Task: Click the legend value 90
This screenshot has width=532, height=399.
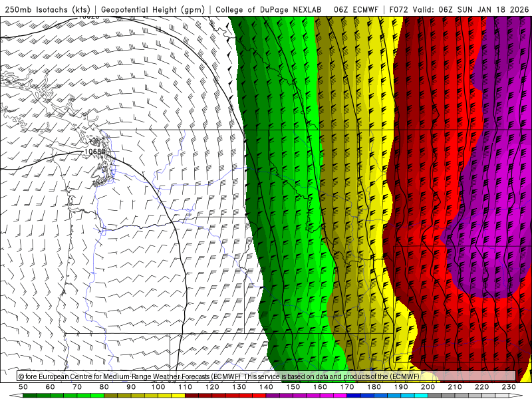Action: 131,387
